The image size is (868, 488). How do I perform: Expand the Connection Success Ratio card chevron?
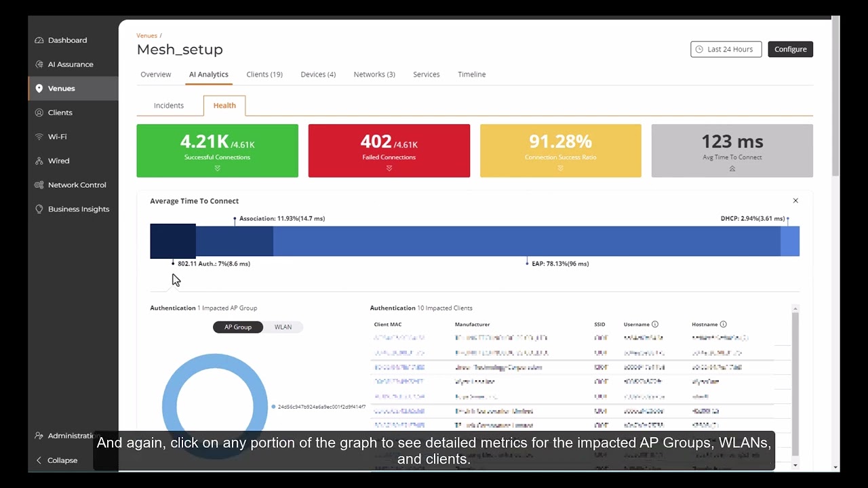pyautogui.click(x=560, y=168)
